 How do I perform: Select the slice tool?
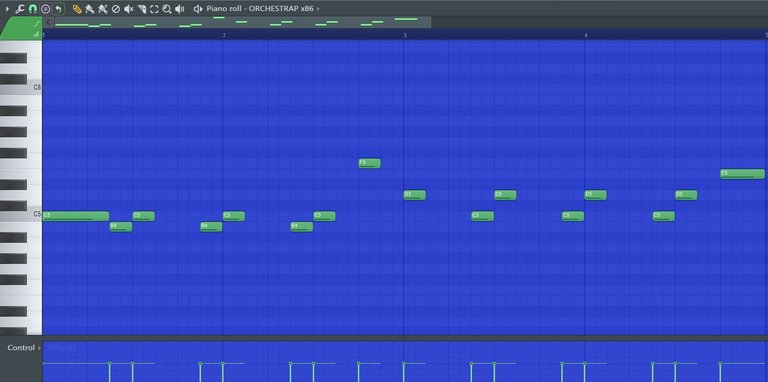[x=142, y=9]
